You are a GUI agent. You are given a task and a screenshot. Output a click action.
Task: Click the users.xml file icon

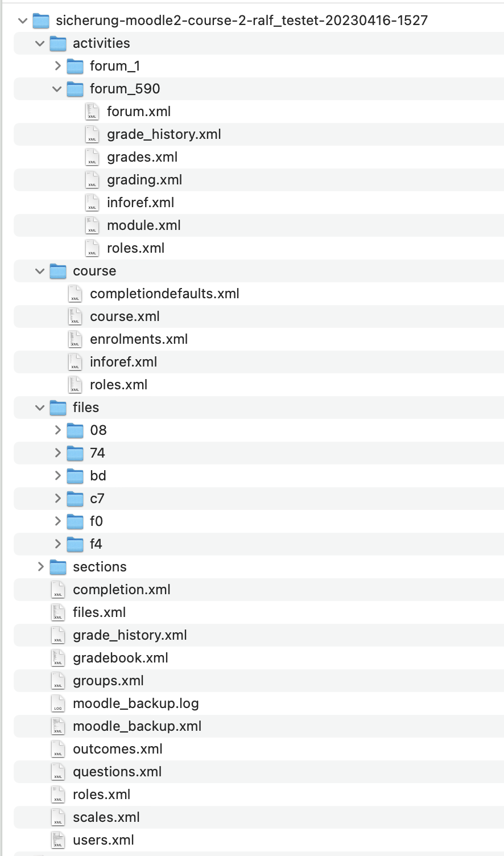(58, 840)
